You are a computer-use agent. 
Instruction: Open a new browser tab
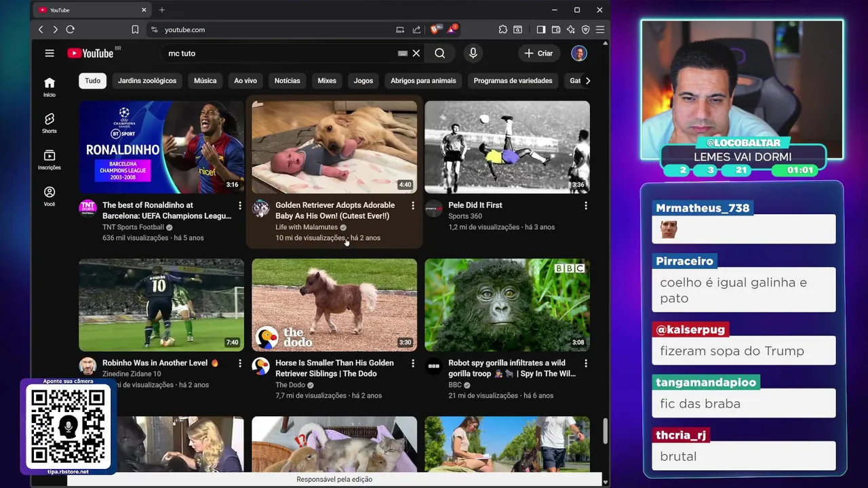pyautogui.click(x=161, y=9)
